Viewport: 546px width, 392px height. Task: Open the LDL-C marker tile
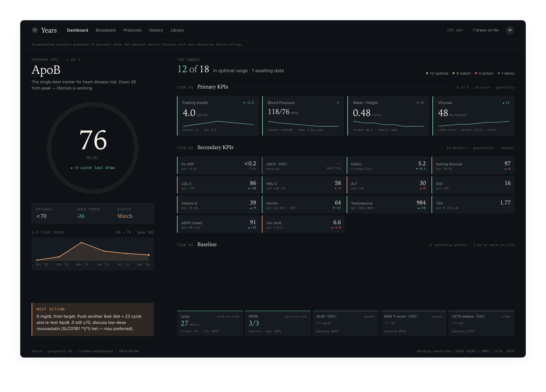point(218,185)
